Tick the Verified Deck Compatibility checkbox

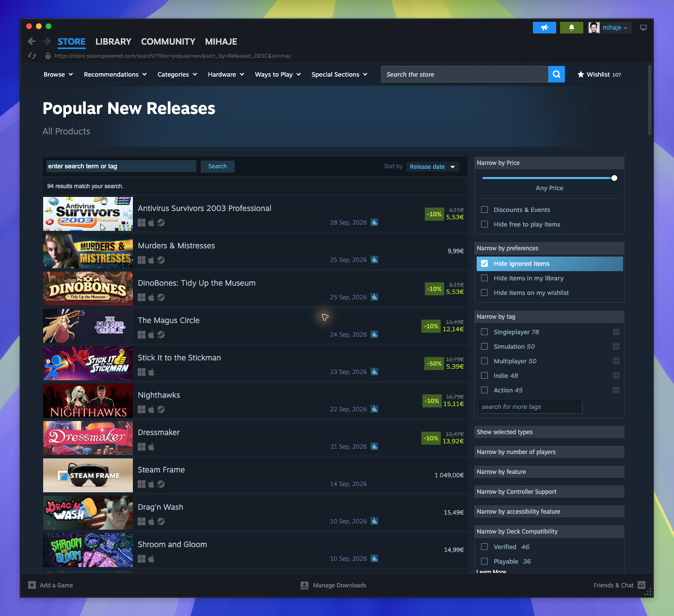[x=484, y=547]
